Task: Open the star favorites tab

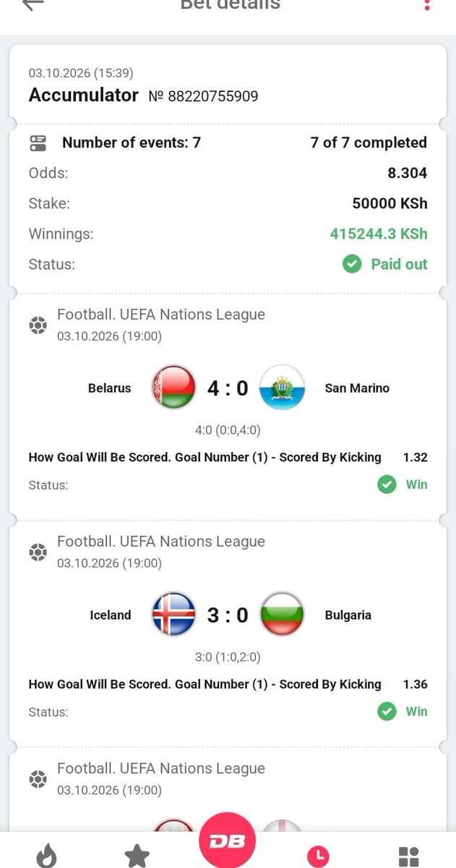Action: click(137, 856)
